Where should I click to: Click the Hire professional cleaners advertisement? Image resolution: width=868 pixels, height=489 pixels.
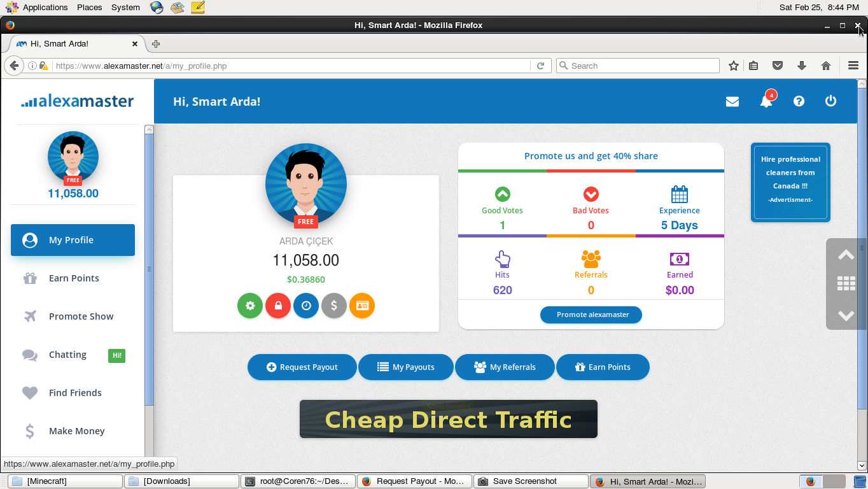[x=790, y=181]
